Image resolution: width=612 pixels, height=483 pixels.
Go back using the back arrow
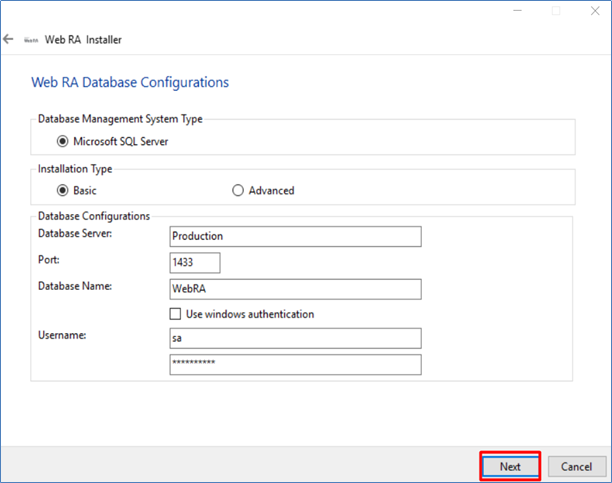pyautogui.click(x=9, y=39)
